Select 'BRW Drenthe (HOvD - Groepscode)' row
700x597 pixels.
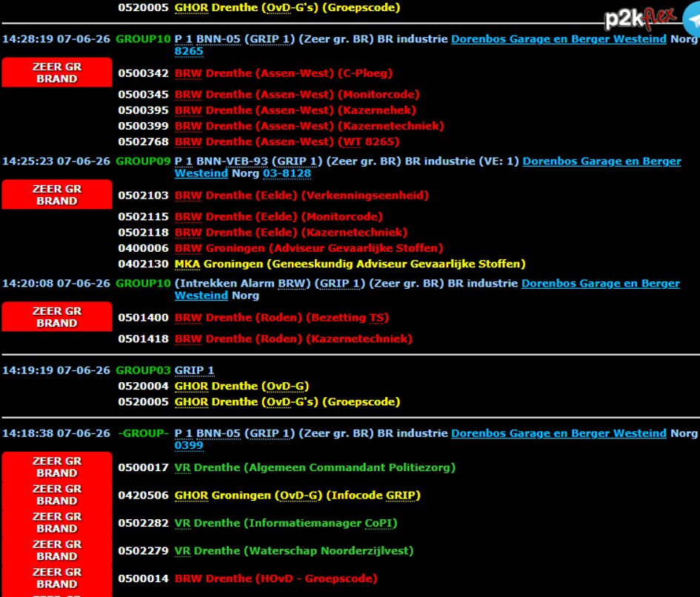276,578
